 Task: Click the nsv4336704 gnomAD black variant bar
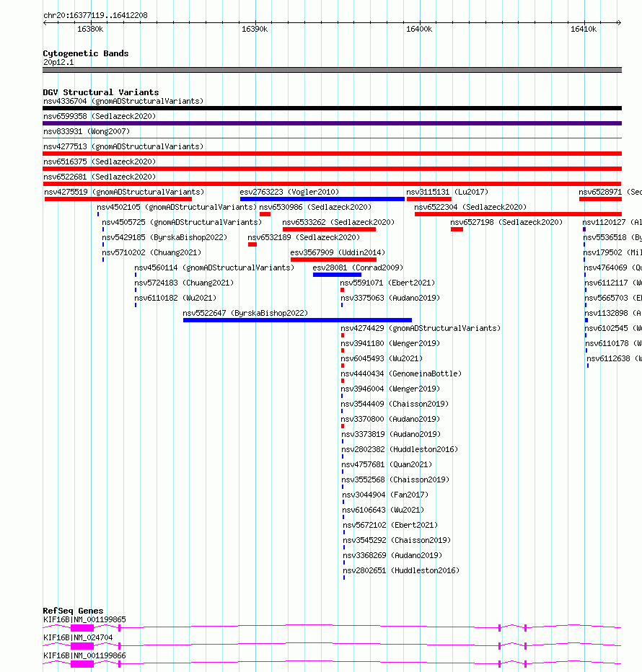(x=332, y=108)
